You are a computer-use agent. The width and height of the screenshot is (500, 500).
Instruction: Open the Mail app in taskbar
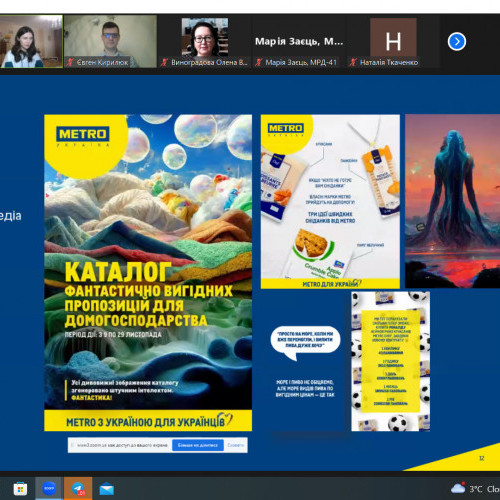click(x=107, y=489)
